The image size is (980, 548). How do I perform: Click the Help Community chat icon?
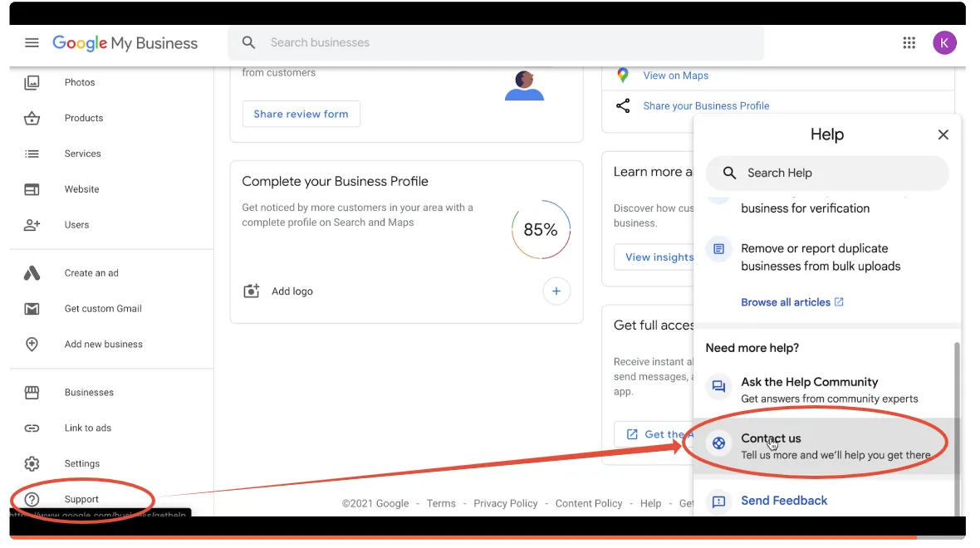718,387
